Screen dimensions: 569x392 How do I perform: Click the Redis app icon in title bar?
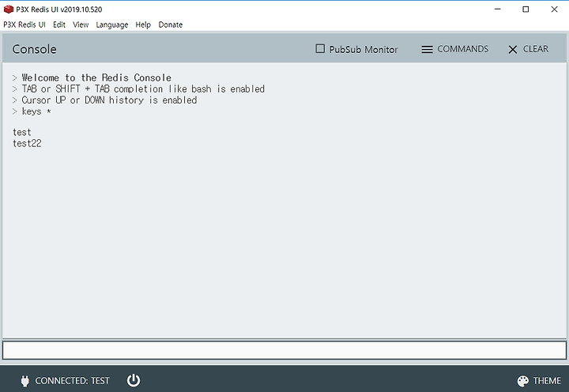pyautogui.click(x=9, y=9)
